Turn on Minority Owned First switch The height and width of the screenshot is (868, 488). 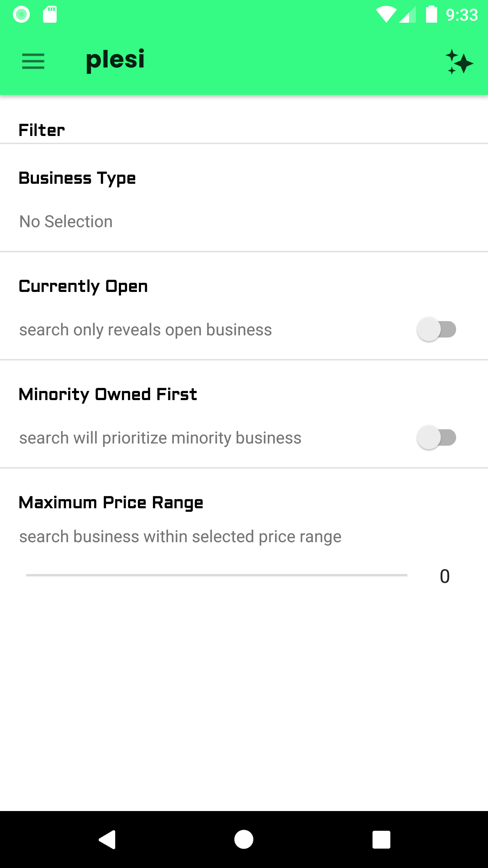pyautogui.click(x=436, y=437)
